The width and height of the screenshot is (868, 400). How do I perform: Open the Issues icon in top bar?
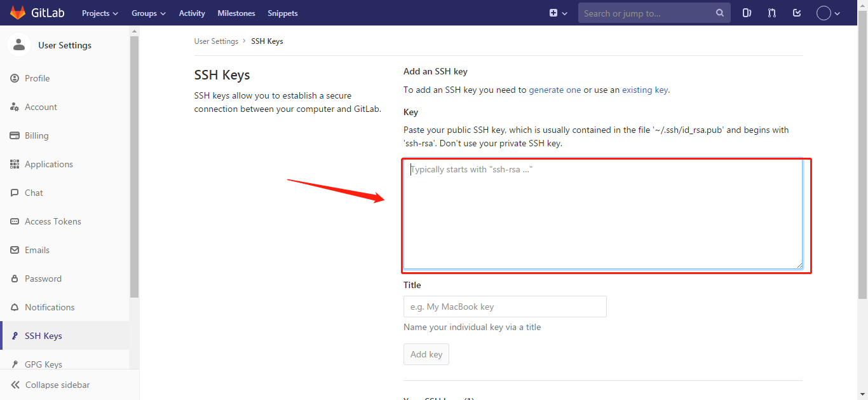pyautogui.click(x=747, y=13)
